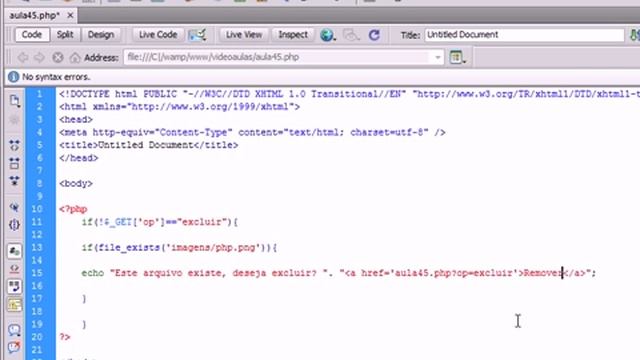The height and width of the screenshot is (360, 640).
Task: Toggle Word Wrap in coding toolbar
Action: [14, 287]
